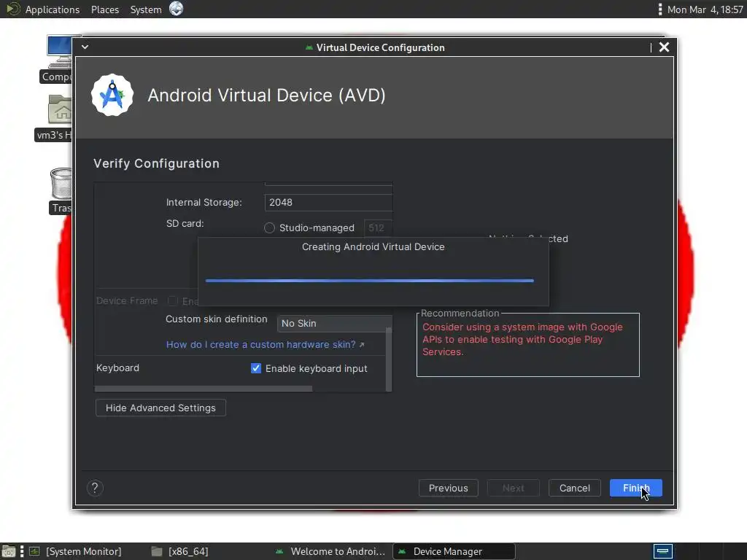The width and height of the screenshot is (747, 560).
Task: Click the Android Studio AVD logo icon
Action: 112,95
